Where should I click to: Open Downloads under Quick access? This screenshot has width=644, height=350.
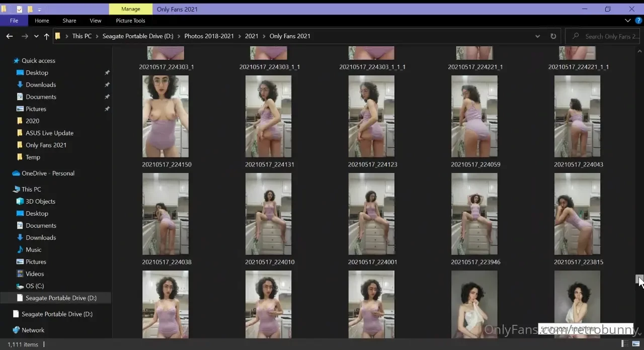coord(41,84)
